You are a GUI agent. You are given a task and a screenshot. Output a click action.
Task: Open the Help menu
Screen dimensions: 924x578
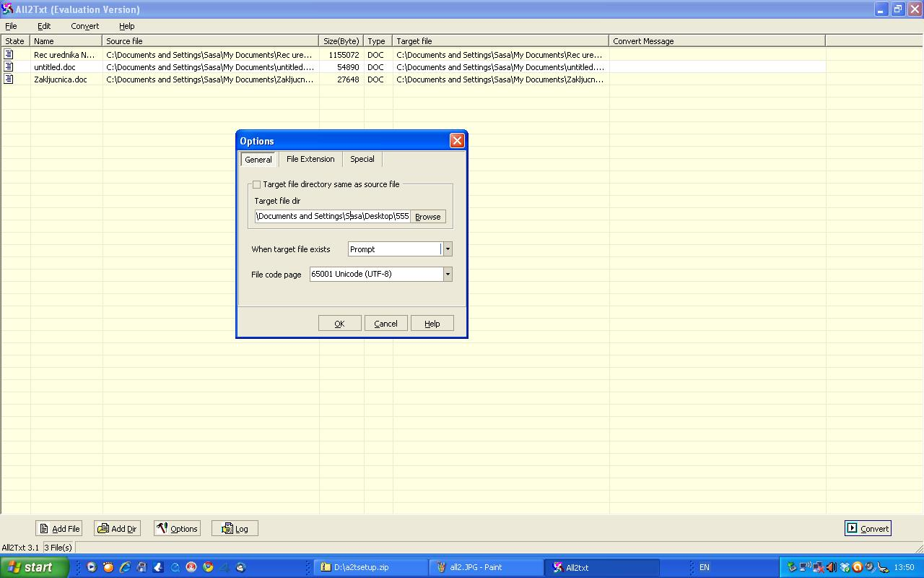pos(126,26)
